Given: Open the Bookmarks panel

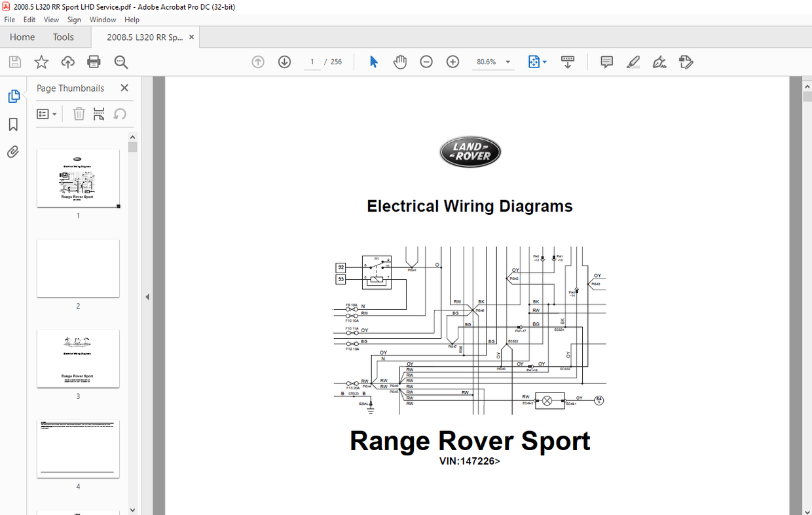Looking at the screenshot, I should 14,124.
